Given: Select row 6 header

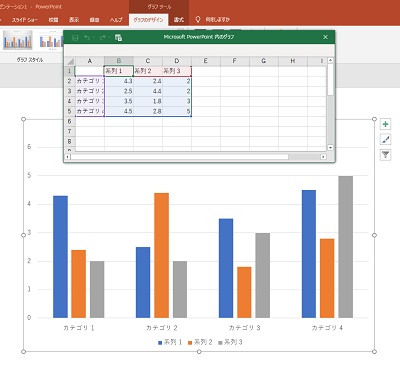Looking at the screenshot, I should [x=70, y=121].
